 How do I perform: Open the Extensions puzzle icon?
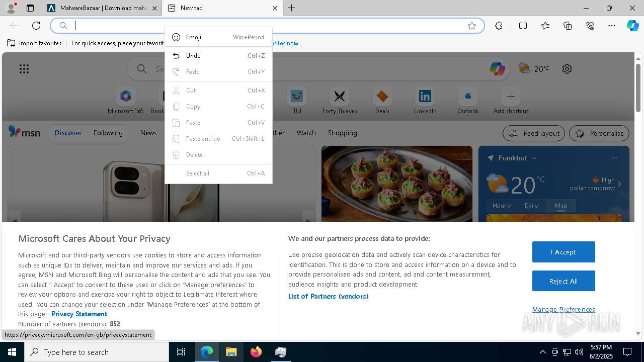tap(499, 26)
